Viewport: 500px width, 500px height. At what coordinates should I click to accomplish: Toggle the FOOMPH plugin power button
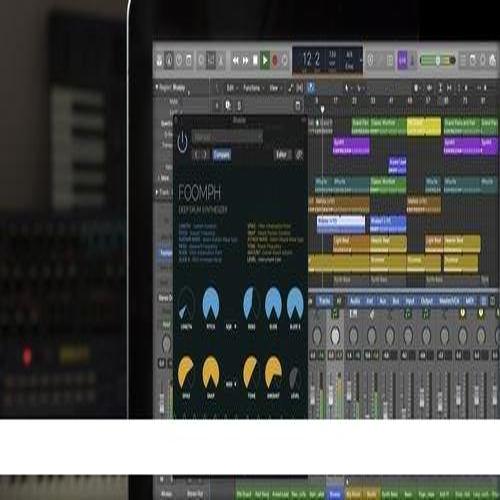click(x=182, y=142)
